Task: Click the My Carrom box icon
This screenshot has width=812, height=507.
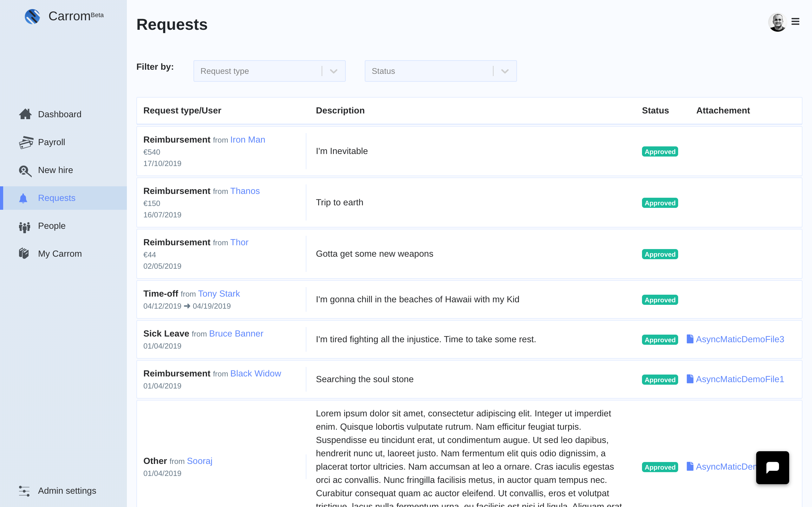Action: pos(24,253)
